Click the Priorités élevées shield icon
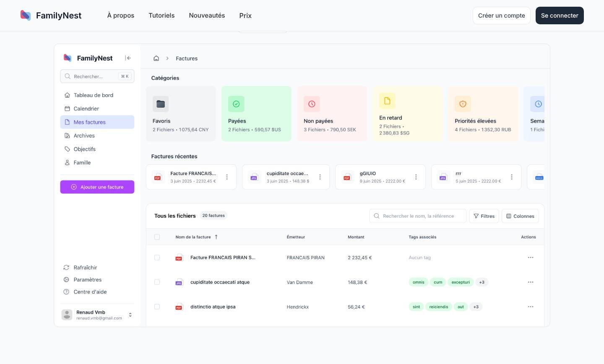Image resolution: width=604 pixels, height=364 pixels. tap(463, 104)
